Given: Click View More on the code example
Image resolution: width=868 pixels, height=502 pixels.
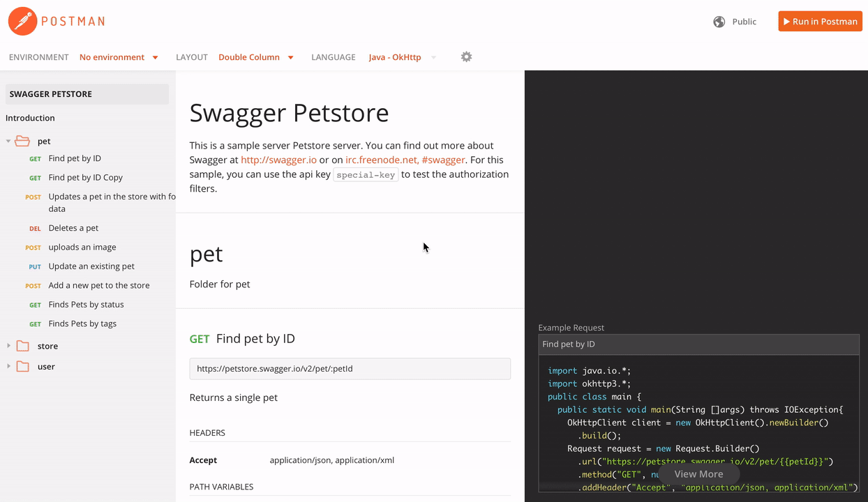Looking at the screenshot, I should pos(698,474).
